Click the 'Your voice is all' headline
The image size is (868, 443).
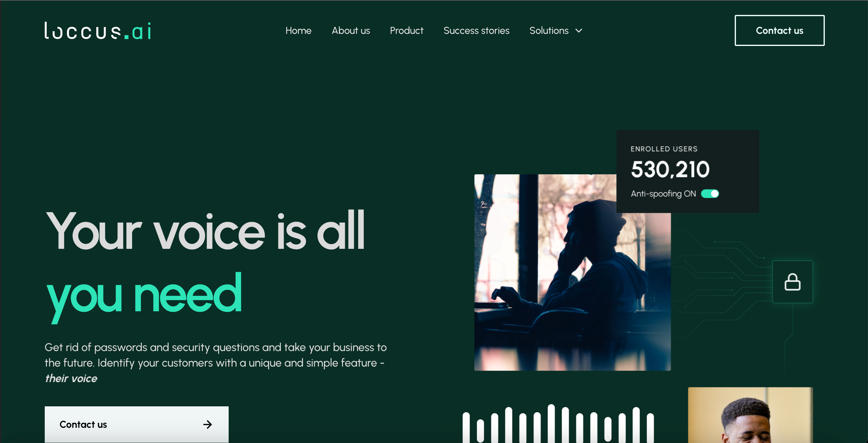point(205,231)
